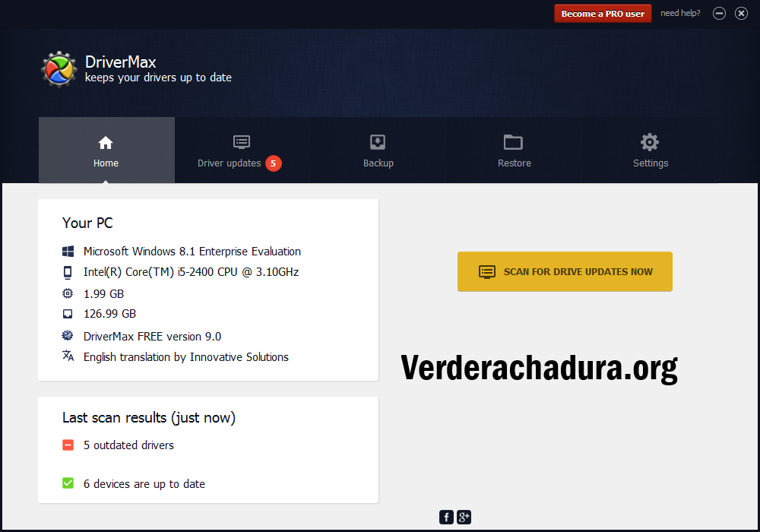760x532 pixels.
Task: Click Microsoft Windows 8.1 Enterprise Evaluation text
Action: click(192, 252)
